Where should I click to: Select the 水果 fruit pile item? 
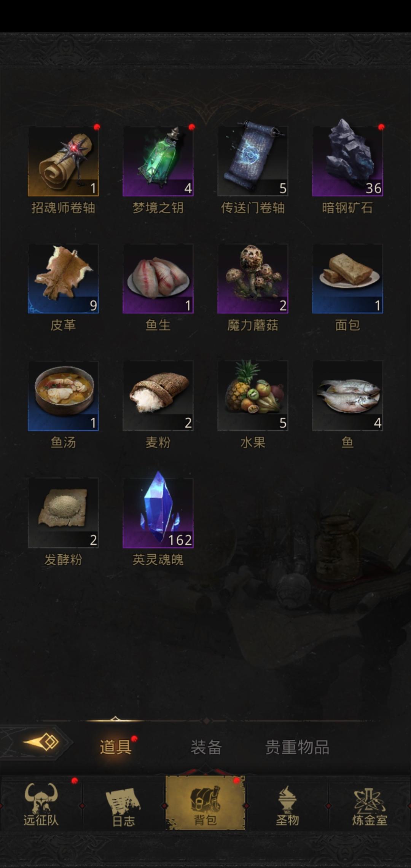click(x=253, y=396)
